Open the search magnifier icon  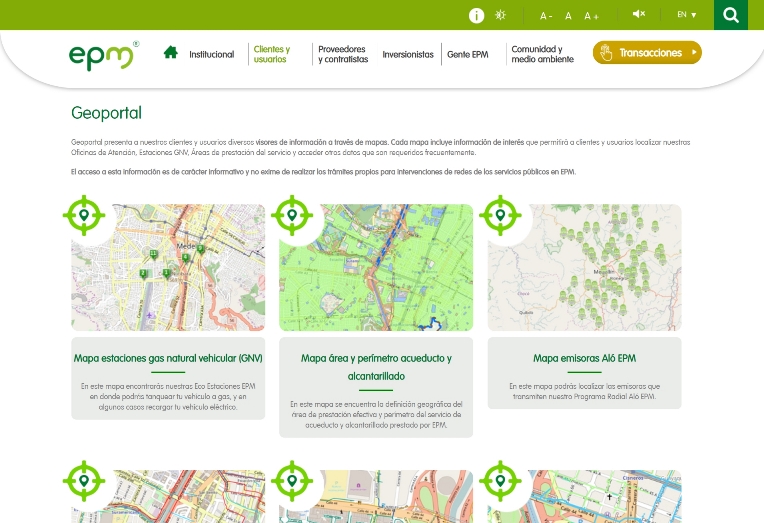[731, 15]
